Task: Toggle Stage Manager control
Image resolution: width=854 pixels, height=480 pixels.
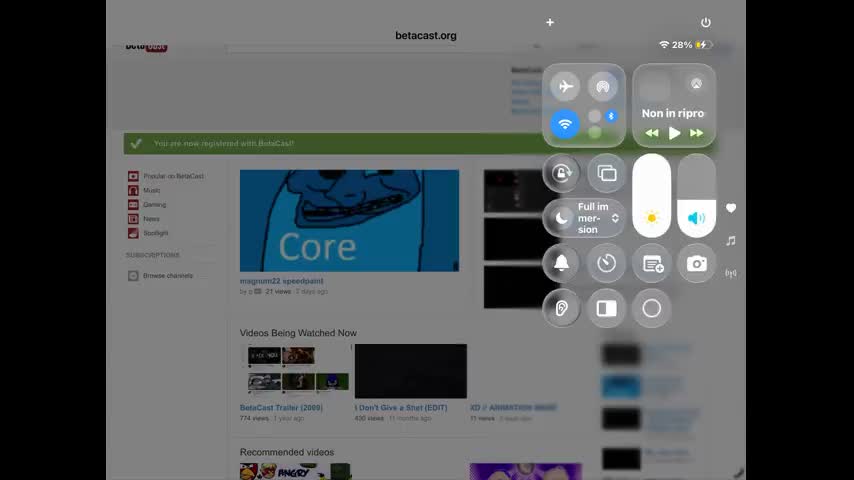Action: (x=607, y=308)
